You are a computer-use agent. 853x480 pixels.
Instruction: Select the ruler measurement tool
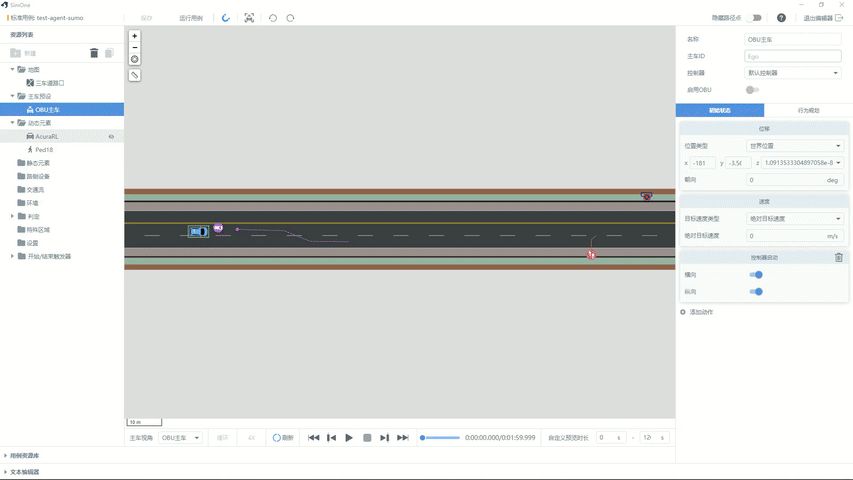point(135,75)
